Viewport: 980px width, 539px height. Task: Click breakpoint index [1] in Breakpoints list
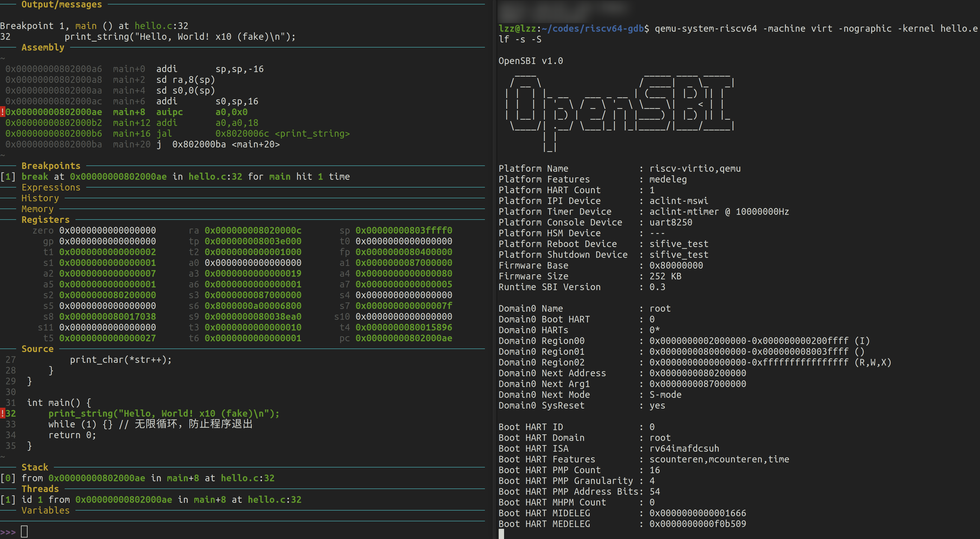(8, 177)
